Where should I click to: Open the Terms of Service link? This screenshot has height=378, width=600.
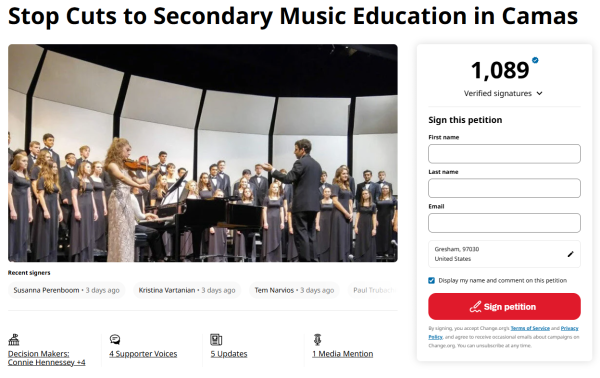pos(530,328)
